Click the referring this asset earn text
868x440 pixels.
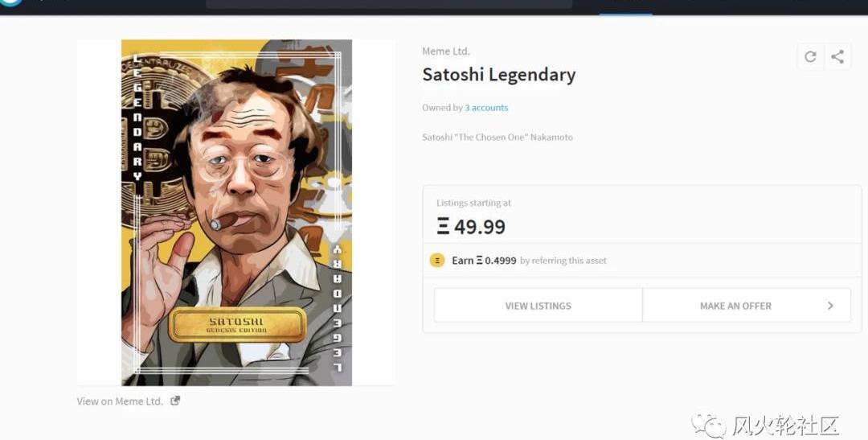click(563, 261)
